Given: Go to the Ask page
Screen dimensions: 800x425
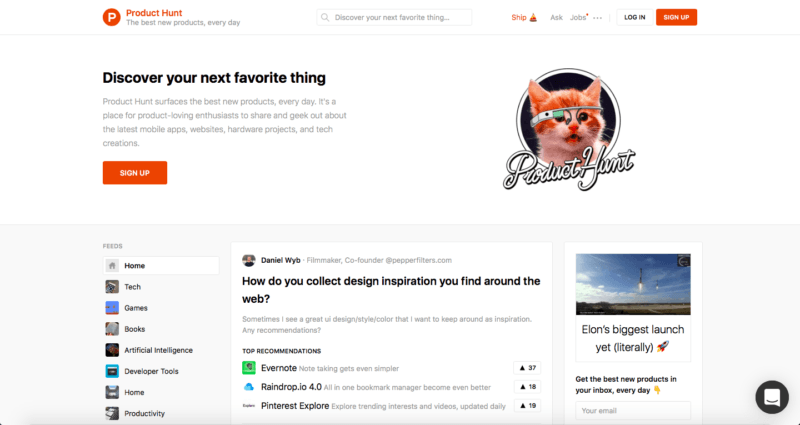Looking at the screenshot, I should 556,17.
